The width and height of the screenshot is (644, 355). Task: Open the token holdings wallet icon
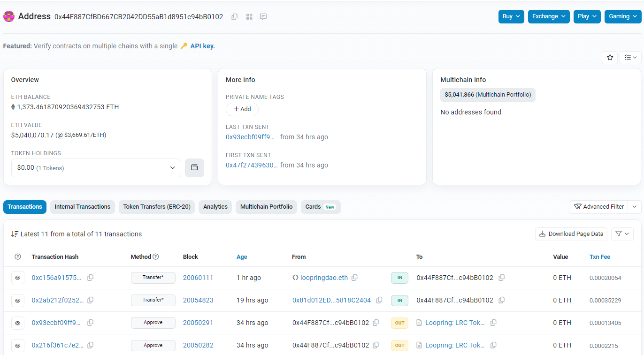pos(194,168)
